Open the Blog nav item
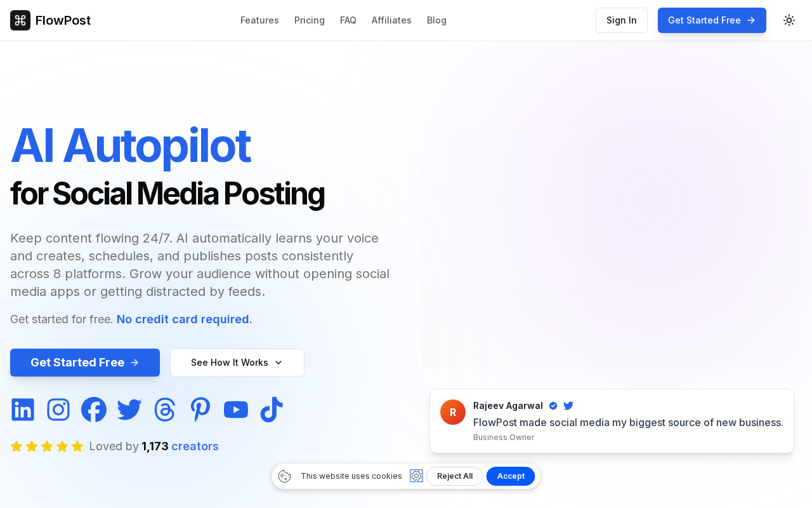 coord(436,20)
